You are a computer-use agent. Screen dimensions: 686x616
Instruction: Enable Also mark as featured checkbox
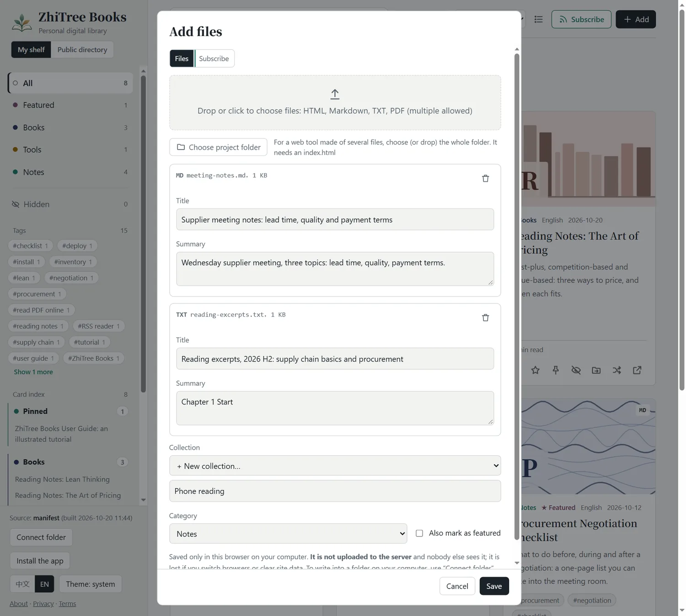[419, 533]
